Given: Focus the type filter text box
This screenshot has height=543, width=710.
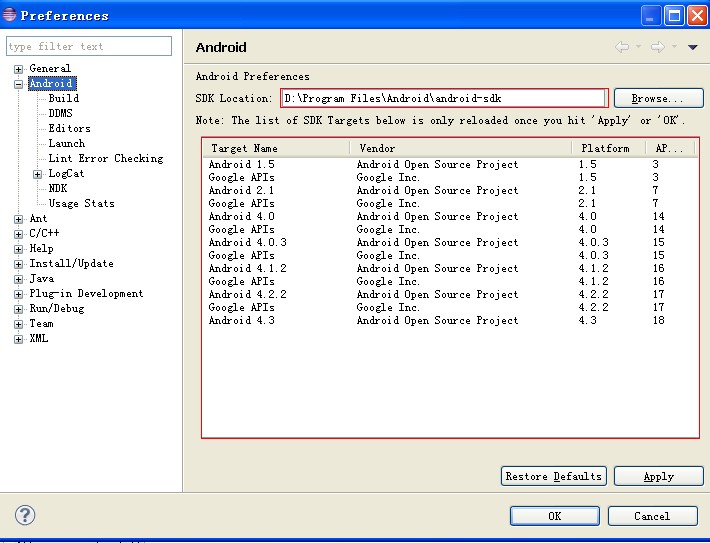Looking at the screenshot, I should [89, 46].
